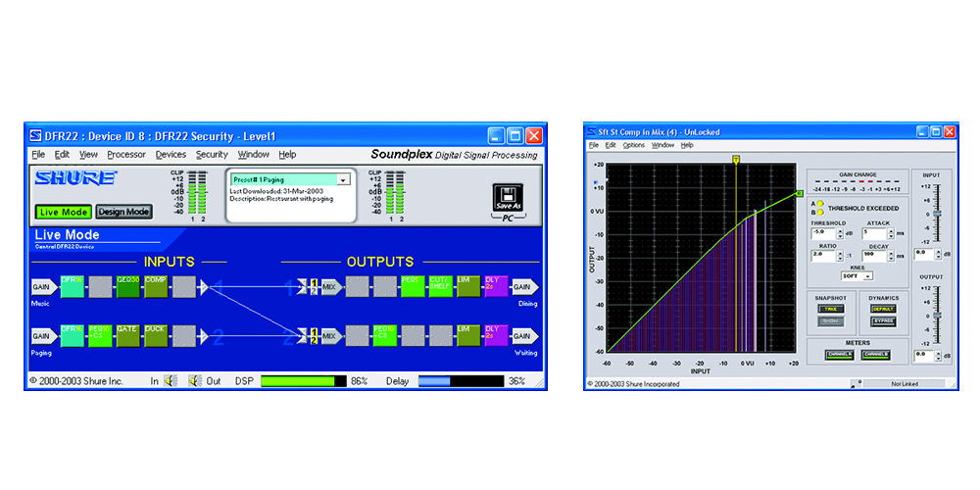This screenshot has width=980, height=490.
Task: Open File menu in DFR22 window
Action: 38,155
